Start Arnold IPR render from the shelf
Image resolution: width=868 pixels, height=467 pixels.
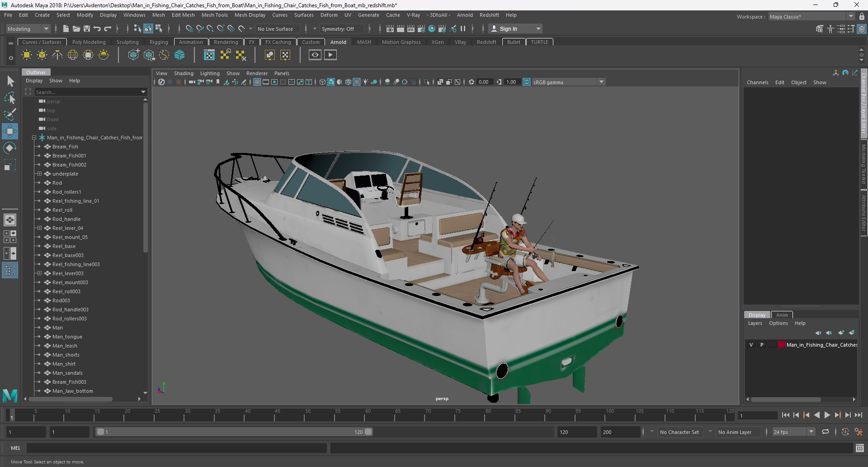(x=330, y=55)
